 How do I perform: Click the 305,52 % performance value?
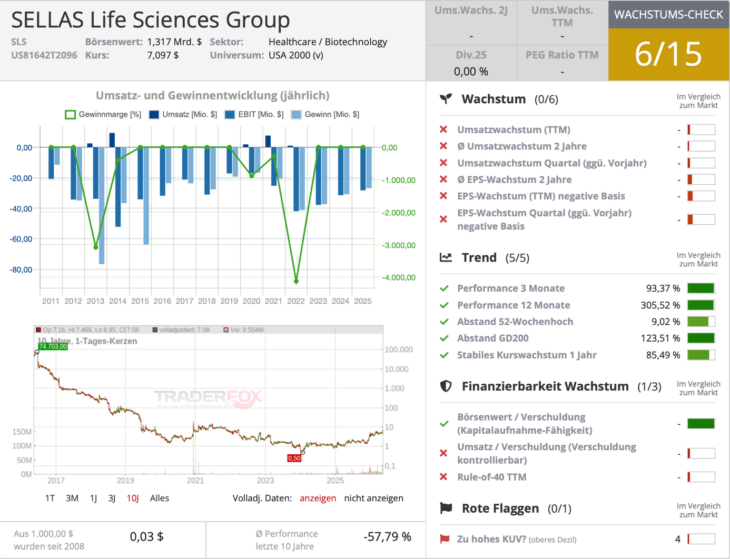(660, 305)
